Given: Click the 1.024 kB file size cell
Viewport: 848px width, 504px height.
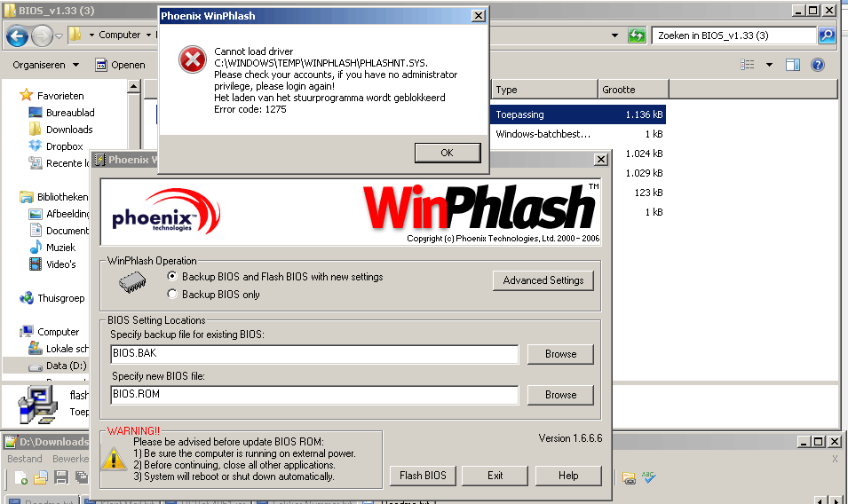Looking at the screenshot, I should point(644,154).
